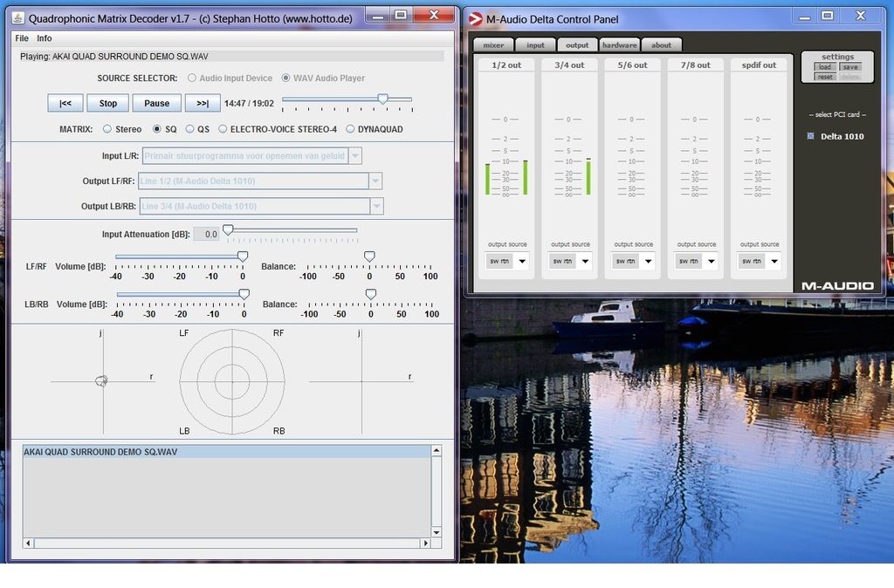Click the M-Audio logo icon in title bar
This screenshot has width=894, height=588.
(x=475, y=19)
